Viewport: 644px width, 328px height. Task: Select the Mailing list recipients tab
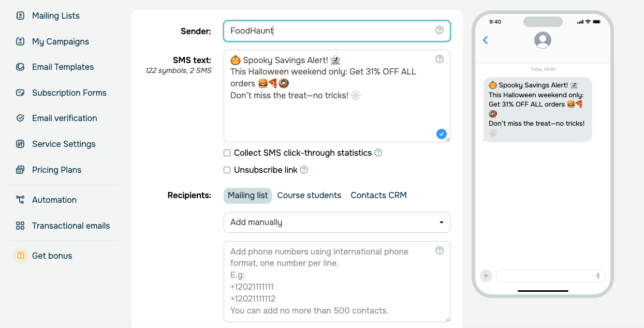(x=247, y=196)
